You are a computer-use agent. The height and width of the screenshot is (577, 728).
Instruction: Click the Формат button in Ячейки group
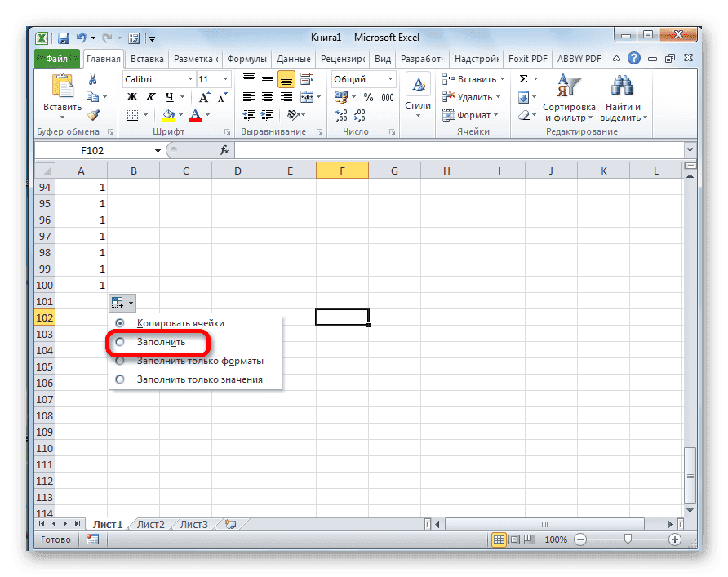pos(471,115)
